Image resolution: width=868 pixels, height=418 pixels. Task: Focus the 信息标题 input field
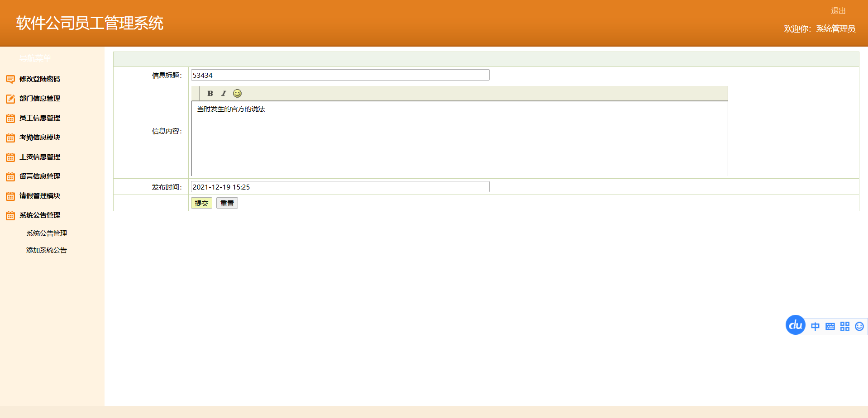click(340, 75)
